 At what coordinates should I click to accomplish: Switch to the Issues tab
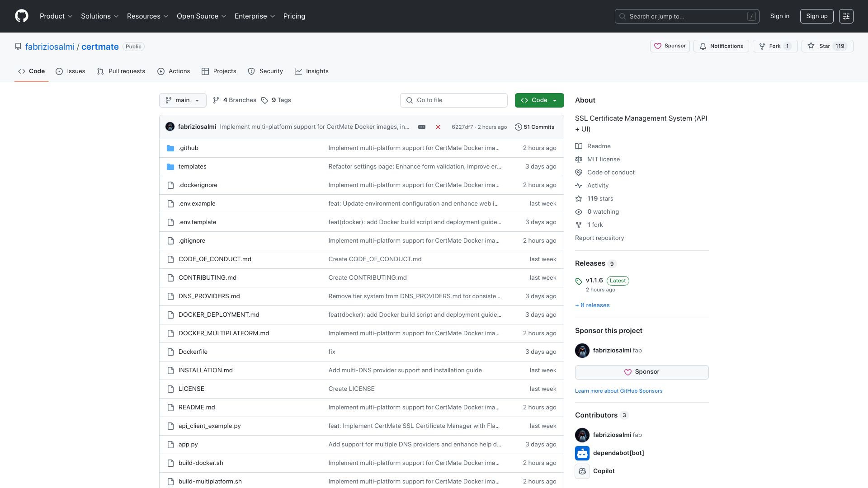[x=70, y=71]
